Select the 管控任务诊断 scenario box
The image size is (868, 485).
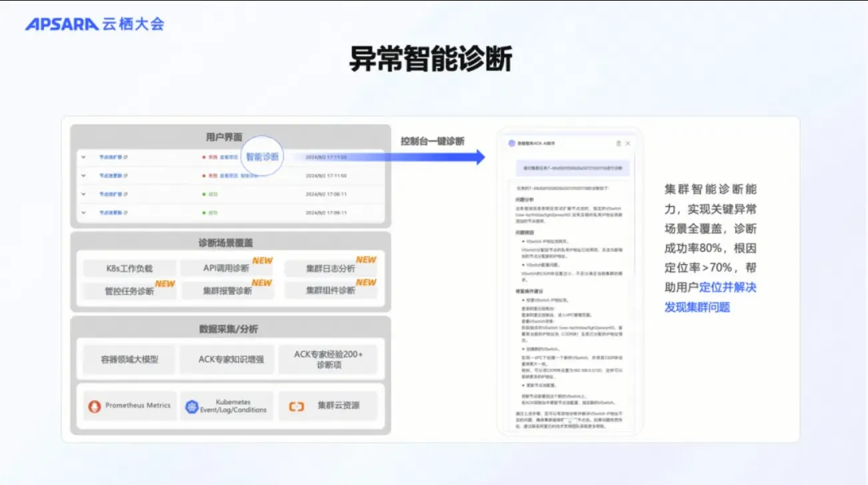coord(130,291)
